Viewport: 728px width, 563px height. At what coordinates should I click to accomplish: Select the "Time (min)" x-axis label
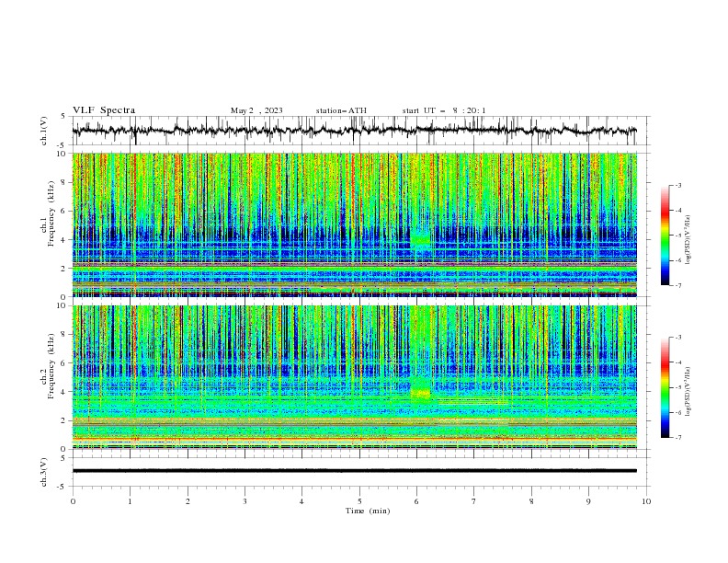pyautogui.click(x=368, y=511)
